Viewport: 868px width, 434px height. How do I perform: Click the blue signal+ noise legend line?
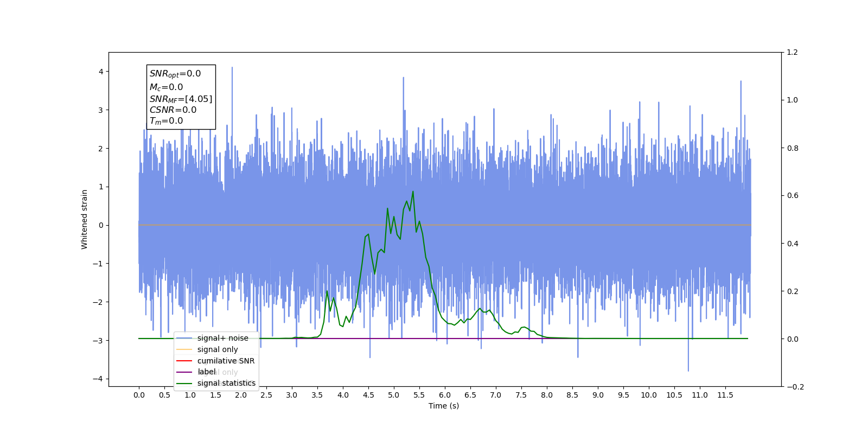[184, 338]
